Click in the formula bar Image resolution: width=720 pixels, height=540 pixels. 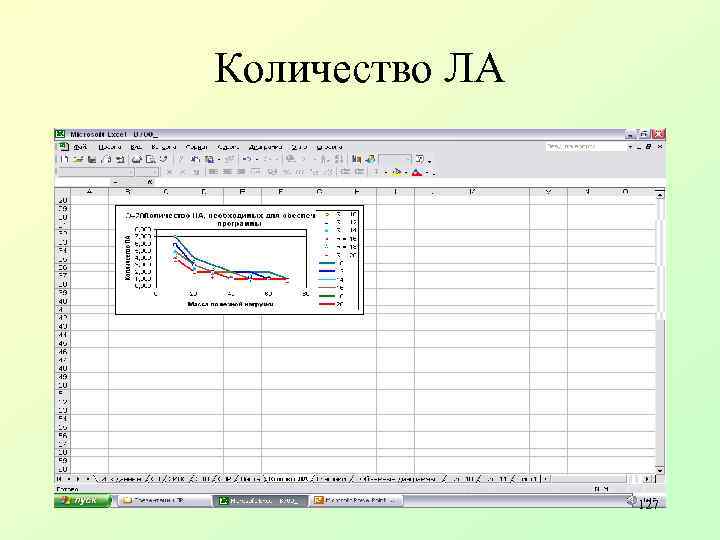409,182
